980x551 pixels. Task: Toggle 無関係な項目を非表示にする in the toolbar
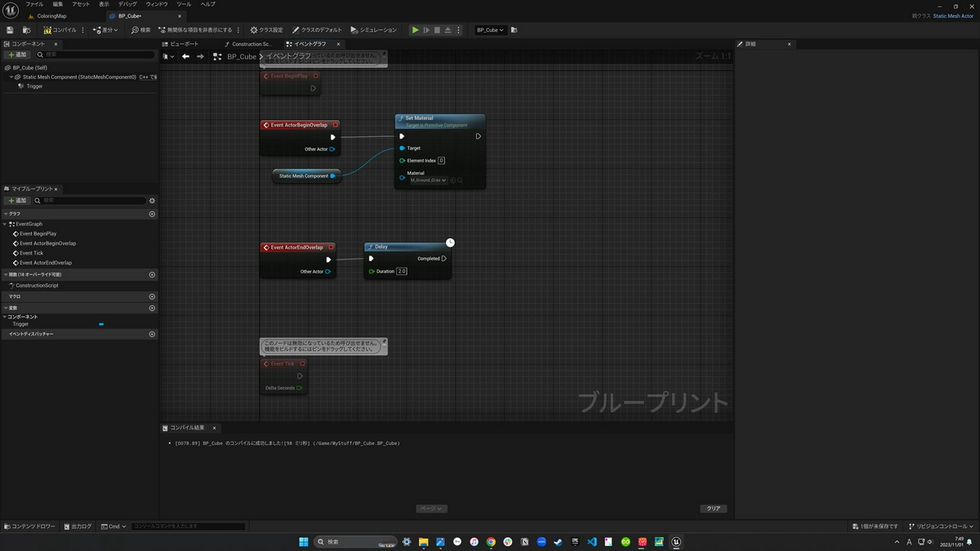(194, 30)
